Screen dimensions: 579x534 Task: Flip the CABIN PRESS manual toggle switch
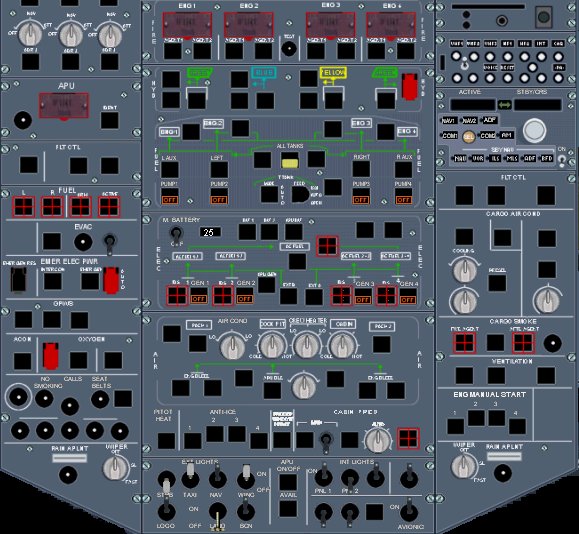coord(326,441)
